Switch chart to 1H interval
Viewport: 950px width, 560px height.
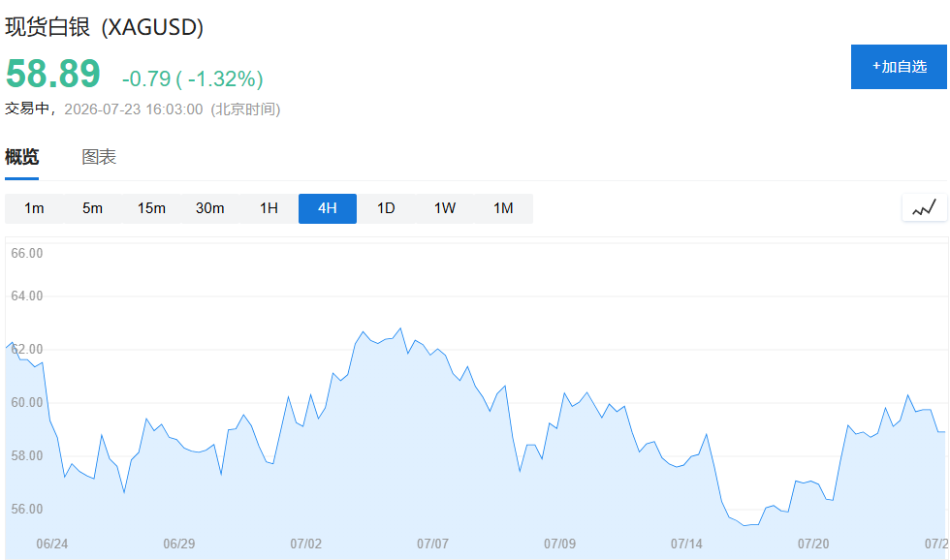click(x=269, y=208)
